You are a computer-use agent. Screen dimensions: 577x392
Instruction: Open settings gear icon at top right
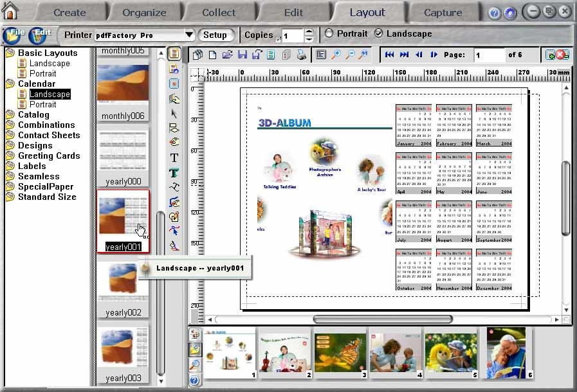coord(509,13)
